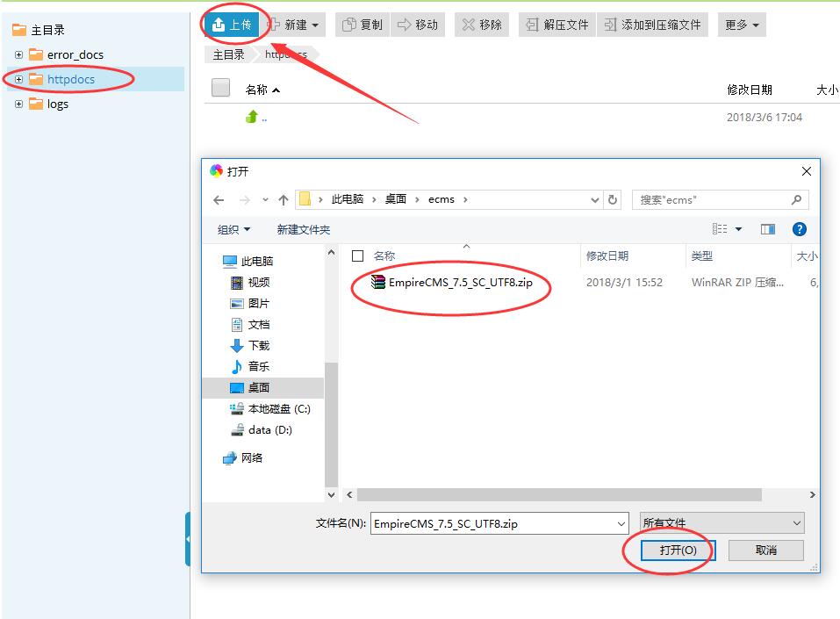Viewport: 840px width, 619px height.
Task: Select 视频 in navigation pane
Action: pos(250,282)
